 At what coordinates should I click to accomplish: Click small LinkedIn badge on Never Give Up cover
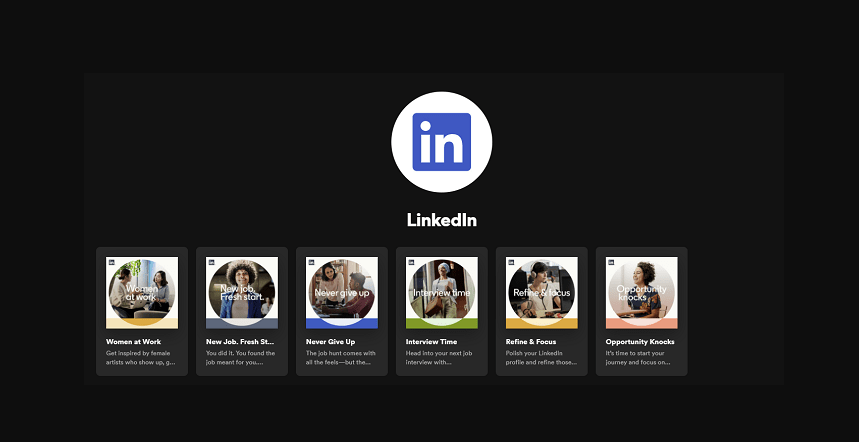[x=311, y=262]
